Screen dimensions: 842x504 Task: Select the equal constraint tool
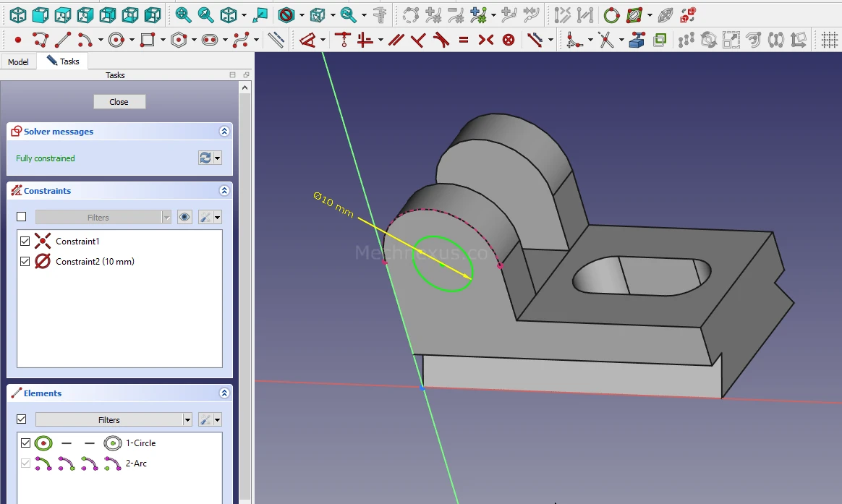464,40
